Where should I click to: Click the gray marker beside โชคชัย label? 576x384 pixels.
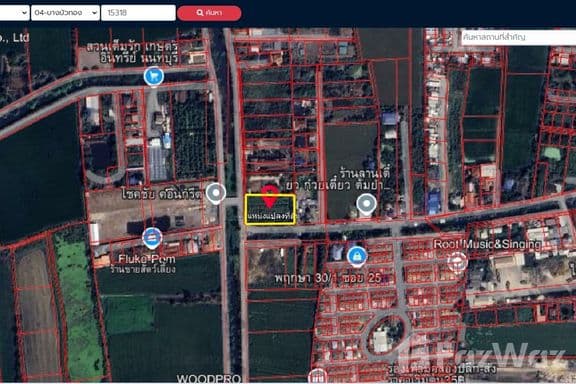click(216, 193)
